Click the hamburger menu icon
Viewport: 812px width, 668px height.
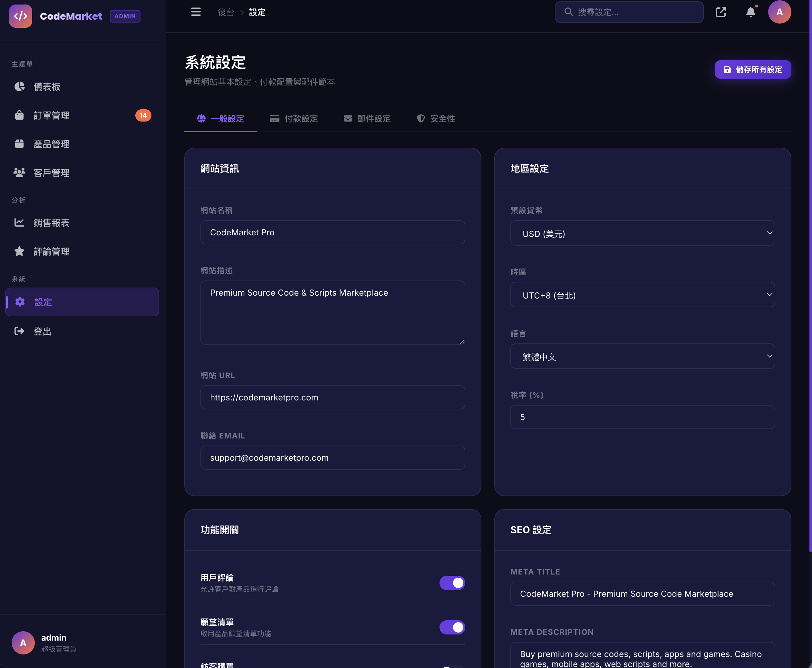(196, 12)
